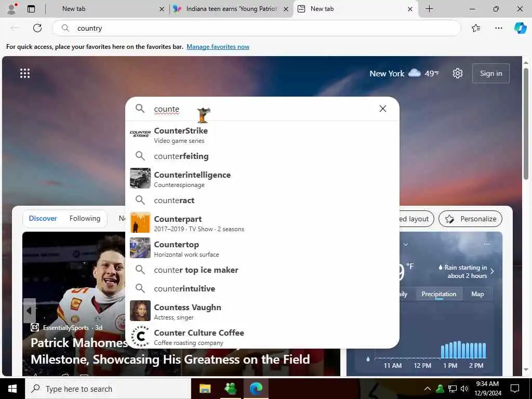Select the Map weather tab
This screenshot has height=399, width=532.
pos(477,294)
